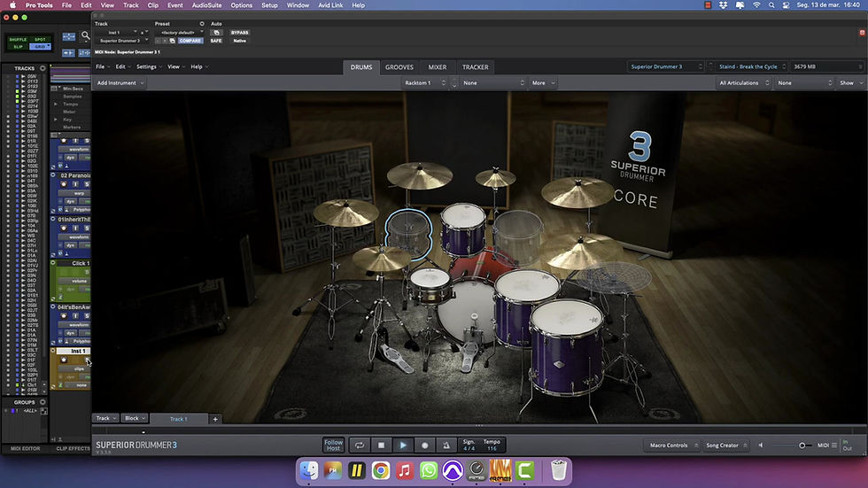Open AudioSuite menu in the menu bar
The image size is (868, 488).
[206, 5]
